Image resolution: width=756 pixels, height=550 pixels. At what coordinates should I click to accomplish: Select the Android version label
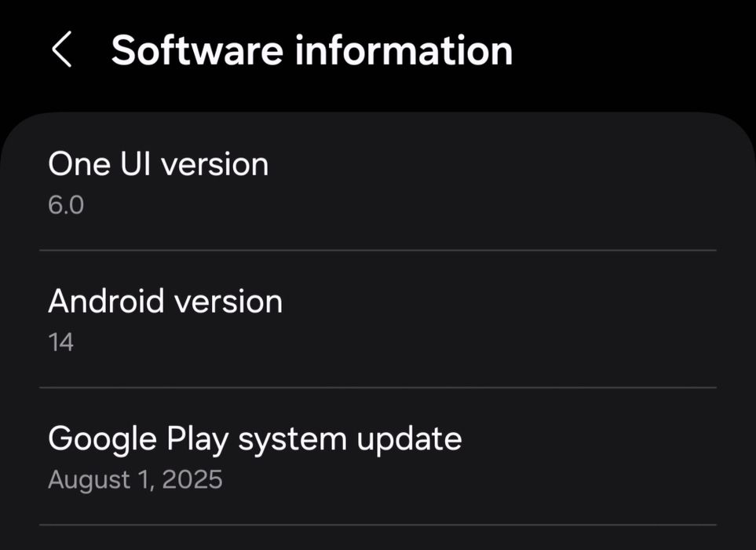[x=165, y=302]
